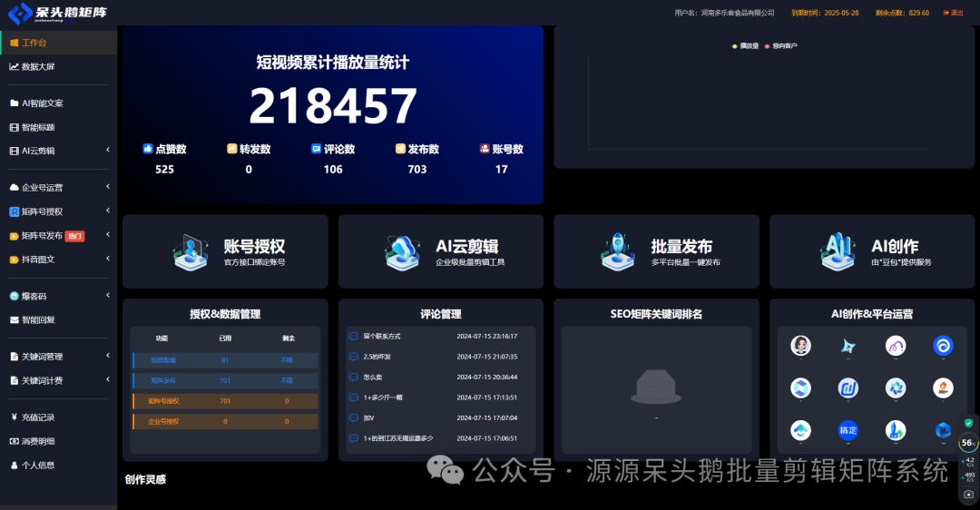Viewport: 980px width, 510px height.
Task: Click the 热门 badge on 矩阵号发布
Action: click(75, 236)
